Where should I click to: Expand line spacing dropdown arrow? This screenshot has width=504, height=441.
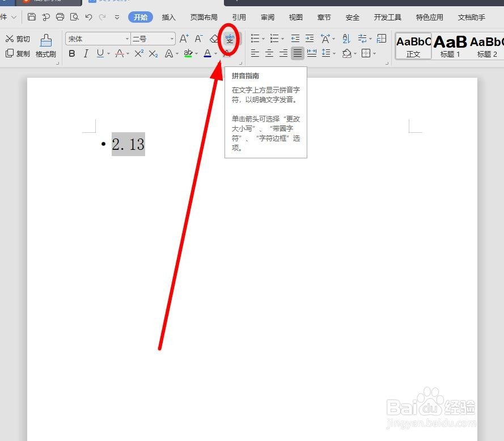click(334, 53)
